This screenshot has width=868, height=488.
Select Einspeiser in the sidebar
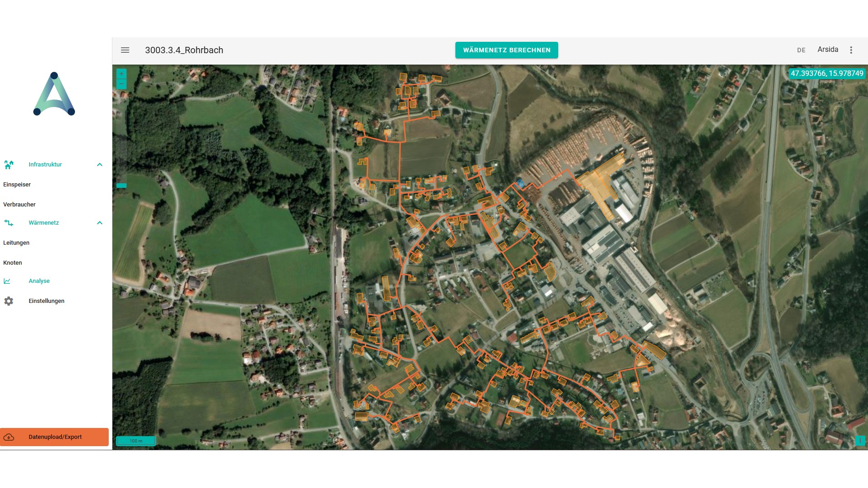[17, 185]
